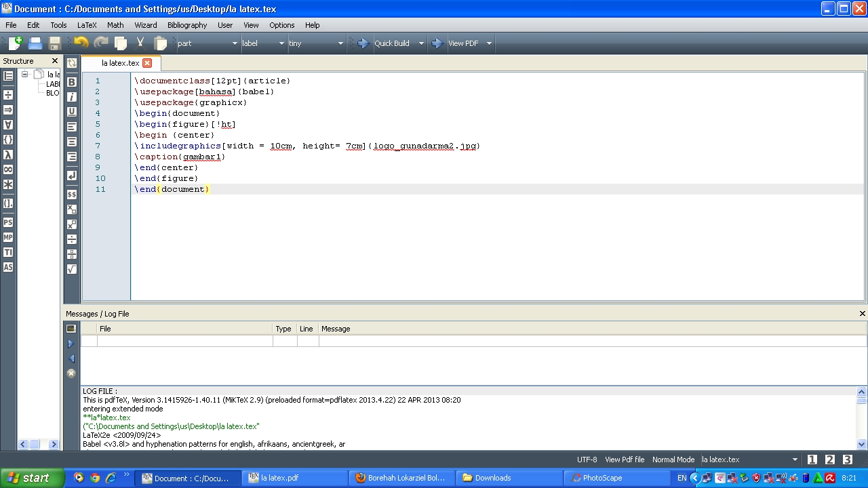This screenshot has height=488, width=868.
Task: Cut selection with the scissors icon
Action: (140, 43)
